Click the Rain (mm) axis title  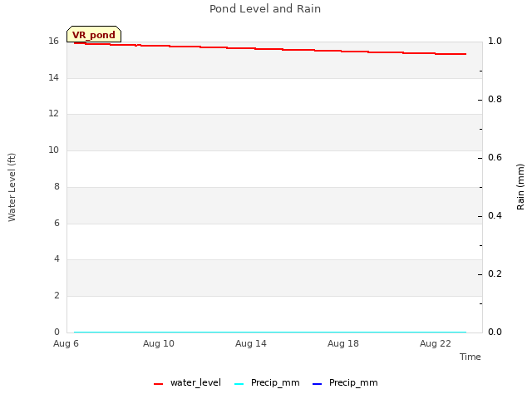point(520,187)
